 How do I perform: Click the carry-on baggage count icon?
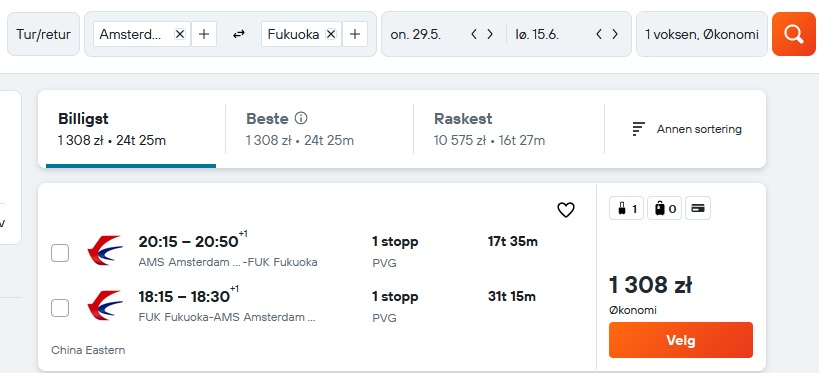626,208
